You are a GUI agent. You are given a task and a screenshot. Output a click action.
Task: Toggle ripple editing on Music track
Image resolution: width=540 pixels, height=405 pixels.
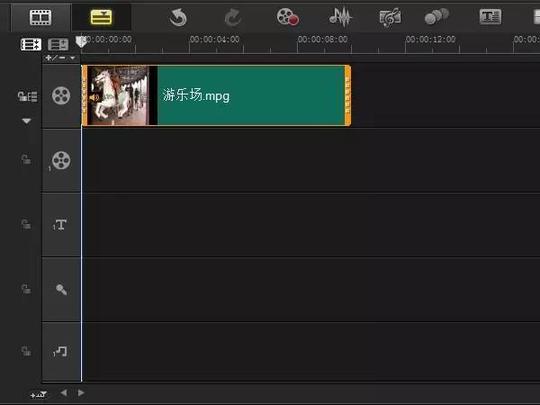pyautogui.click(x=26, y=351)
